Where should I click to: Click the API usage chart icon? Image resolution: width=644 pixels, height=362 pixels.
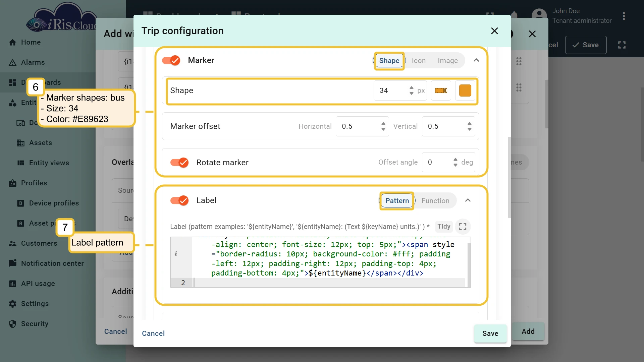point(12,284)
